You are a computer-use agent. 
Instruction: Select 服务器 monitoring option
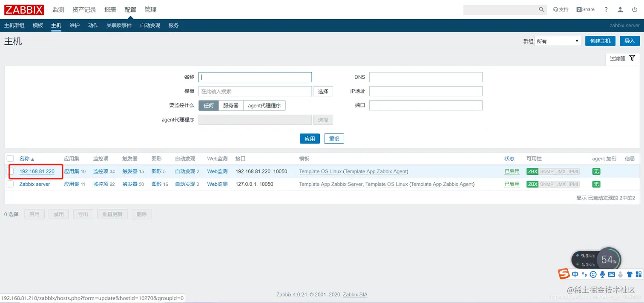231,106
